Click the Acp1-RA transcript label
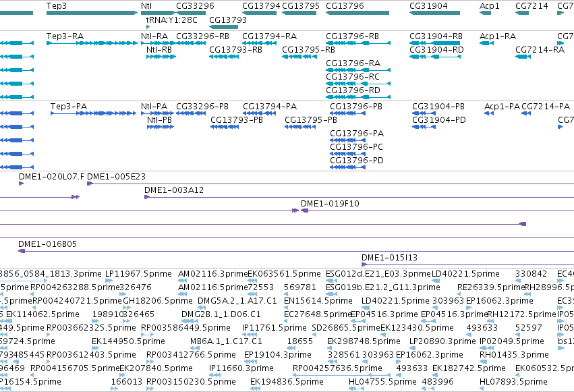The image size is (574, 392). tap(498, 36)
